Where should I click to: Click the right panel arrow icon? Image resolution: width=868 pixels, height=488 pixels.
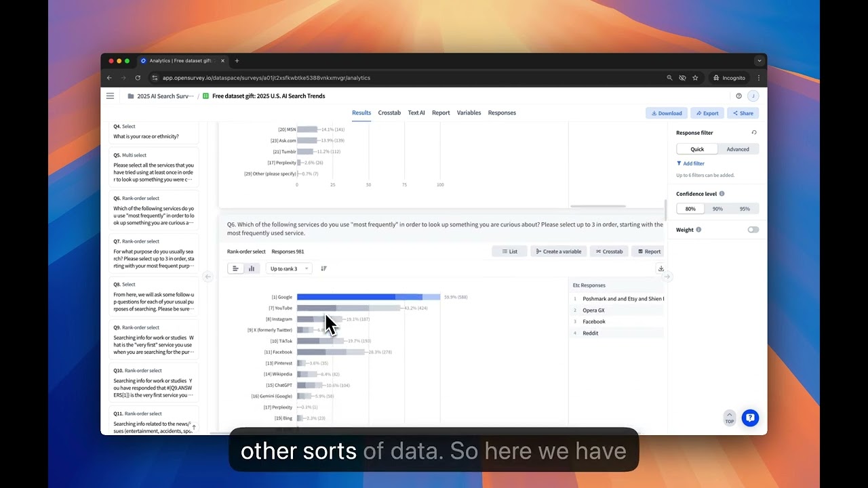tap(667, 277)
